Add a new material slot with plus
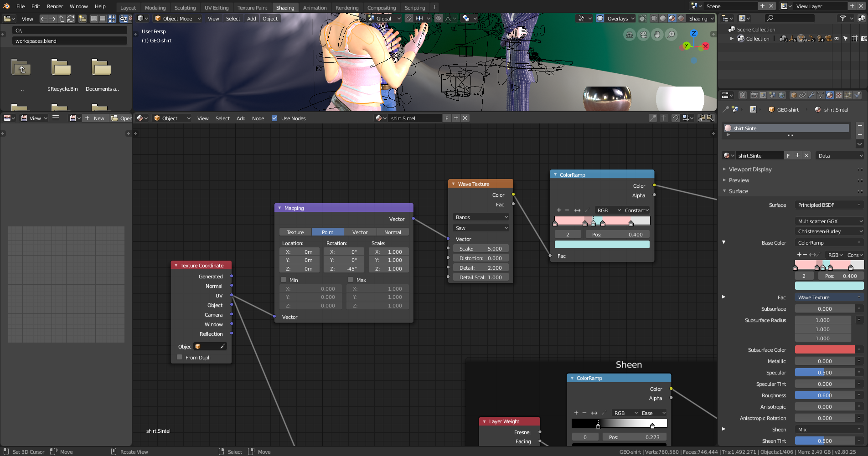 860,126
